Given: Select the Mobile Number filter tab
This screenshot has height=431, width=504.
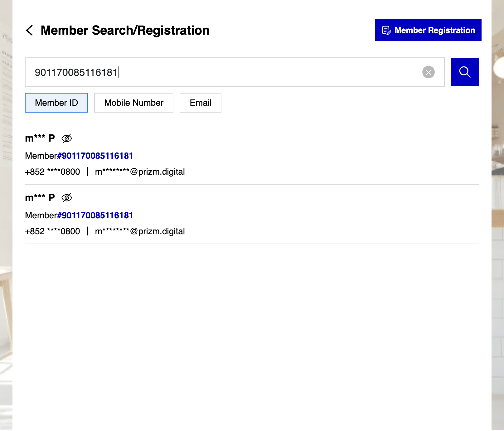Looking at the screenshot, I should (x=134, y=103).
